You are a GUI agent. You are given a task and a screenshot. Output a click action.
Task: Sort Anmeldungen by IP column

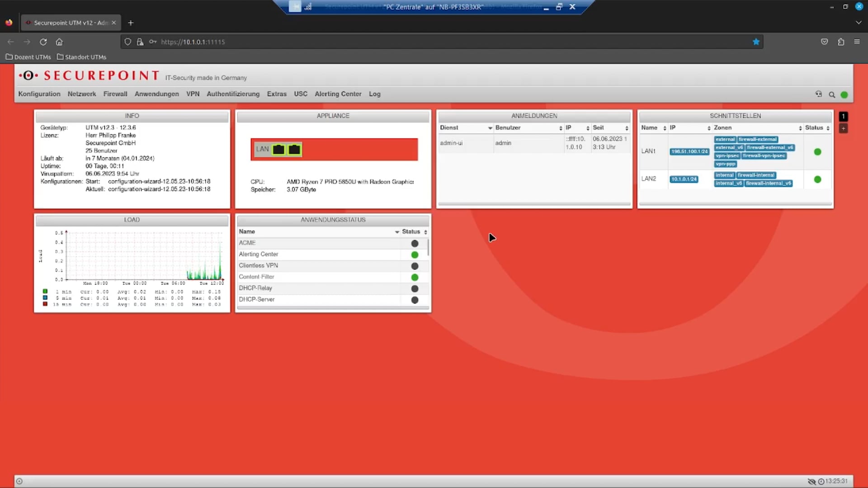(x=578, y=128)
